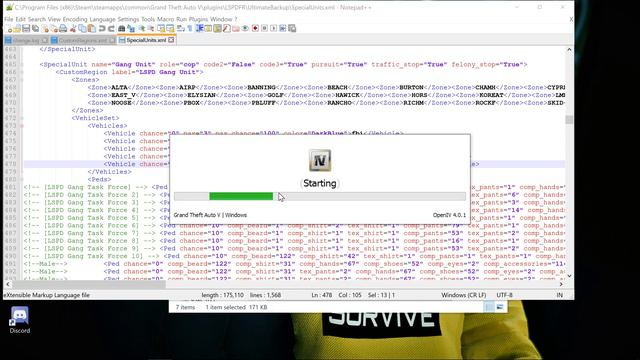
Task: Click the Close All toolbar icon
Action: (54, 29)
